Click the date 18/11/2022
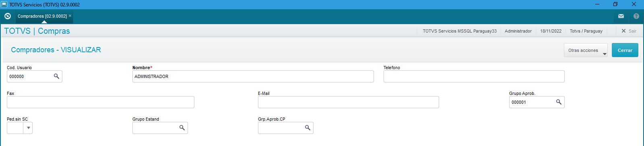Image resolution: width=644 pixels, height=146 pixels. coord(551,31)
